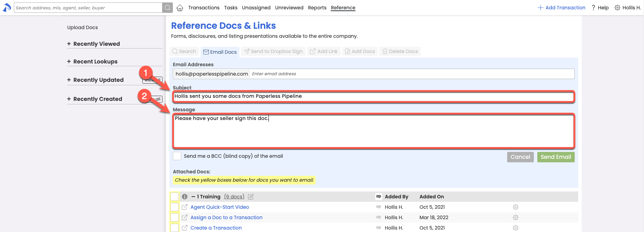644x232 pixels.
Task: Open the Transactions menu
Action: (x=204, y=8)
